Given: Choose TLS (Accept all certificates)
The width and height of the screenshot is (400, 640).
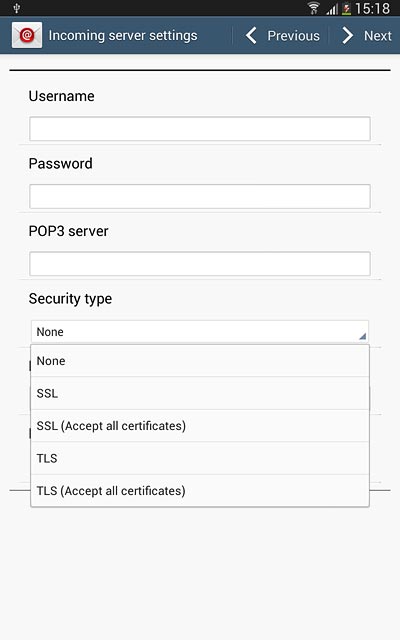Looking at the screenshot, I should coord(200,491).
